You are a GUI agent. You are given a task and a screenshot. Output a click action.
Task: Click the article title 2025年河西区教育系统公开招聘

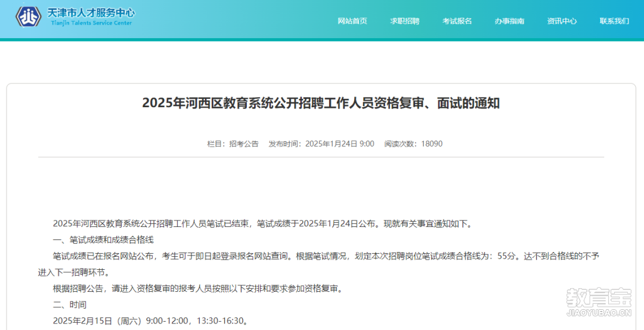(321, 103)
